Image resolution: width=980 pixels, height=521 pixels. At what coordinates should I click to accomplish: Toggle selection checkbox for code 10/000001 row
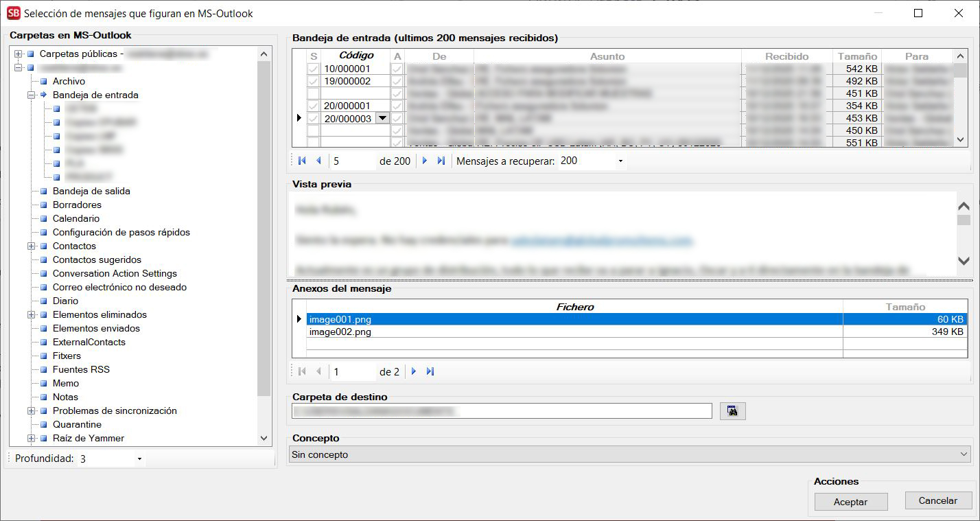(313, 69)
